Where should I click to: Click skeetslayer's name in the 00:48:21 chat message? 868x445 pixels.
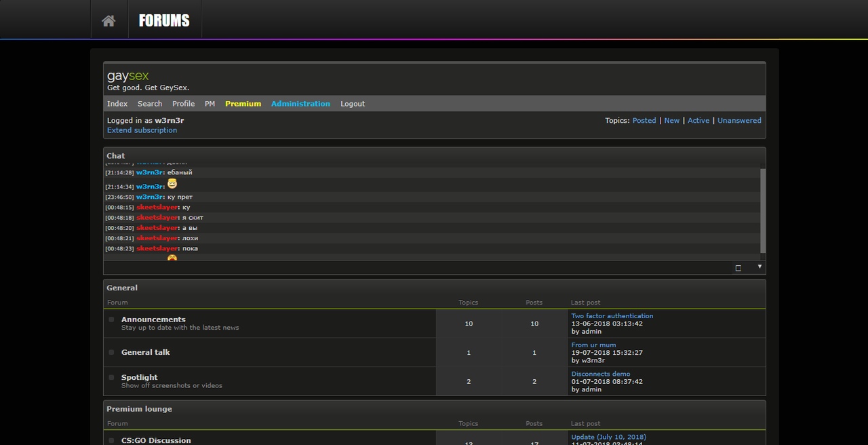point(157,238)
